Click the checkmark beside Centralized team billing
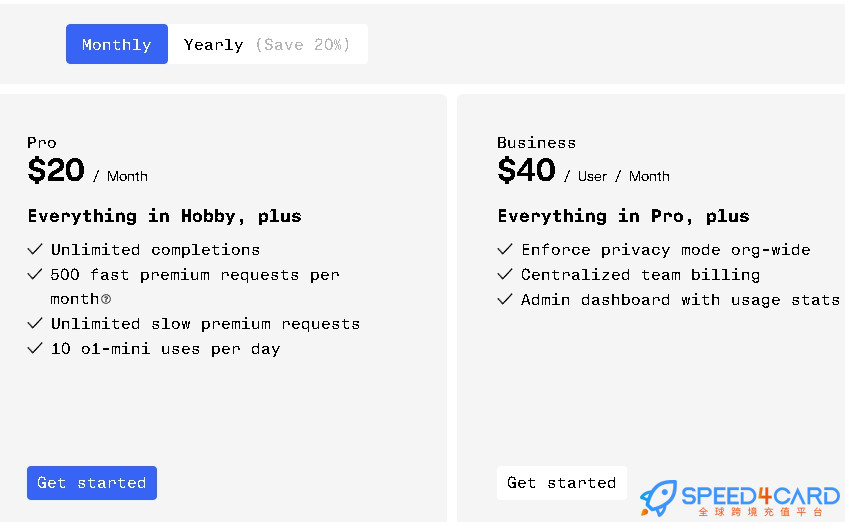This screenshot has width=845, height=522. pos(505,274)
